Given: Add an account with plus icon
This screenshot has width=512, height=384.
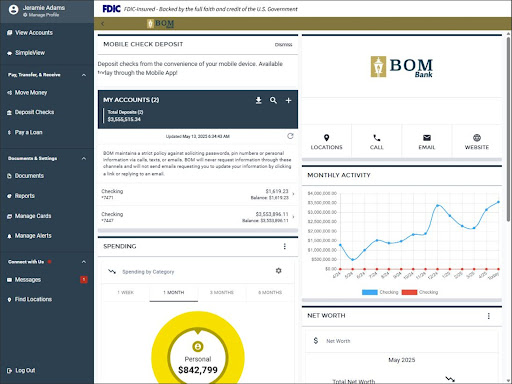Looking at the screenshot, I should coord(288,100).
